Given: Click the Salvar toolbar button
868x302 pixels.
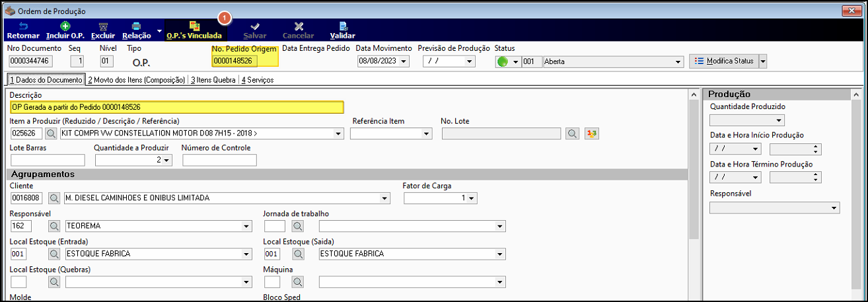Looking at the screenshot, I should 255,30.
